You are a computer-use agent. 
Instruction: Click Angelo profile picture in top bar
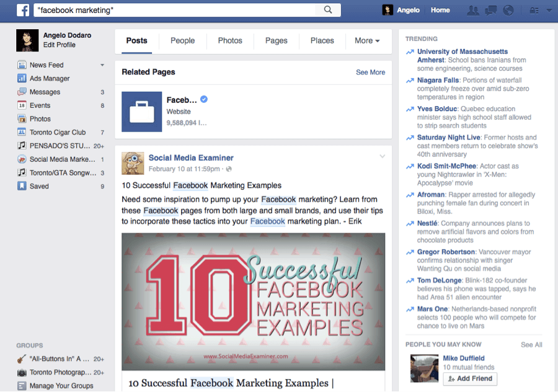(x=387, y=10)
